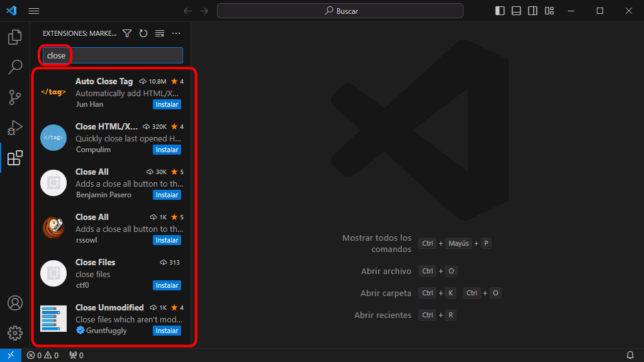Click verified publisher Gruntfuggly

(x=101, y=331)
